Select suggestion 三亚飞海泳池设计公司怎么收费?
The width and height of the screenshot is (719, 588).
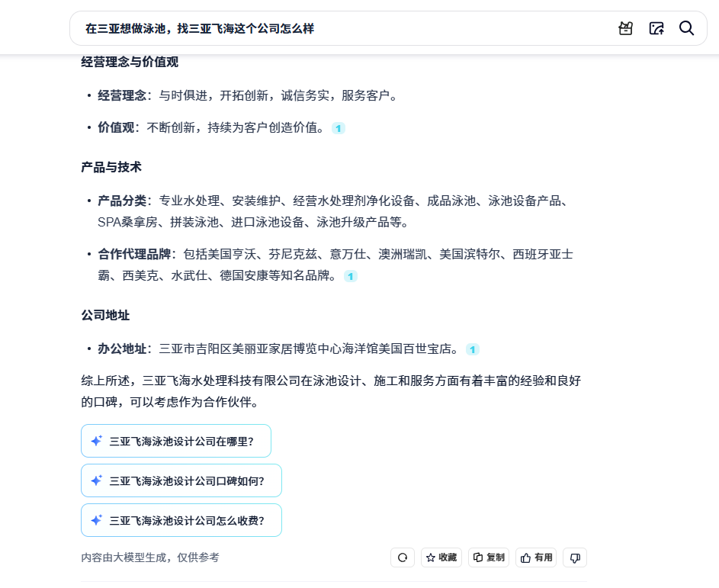181,520
